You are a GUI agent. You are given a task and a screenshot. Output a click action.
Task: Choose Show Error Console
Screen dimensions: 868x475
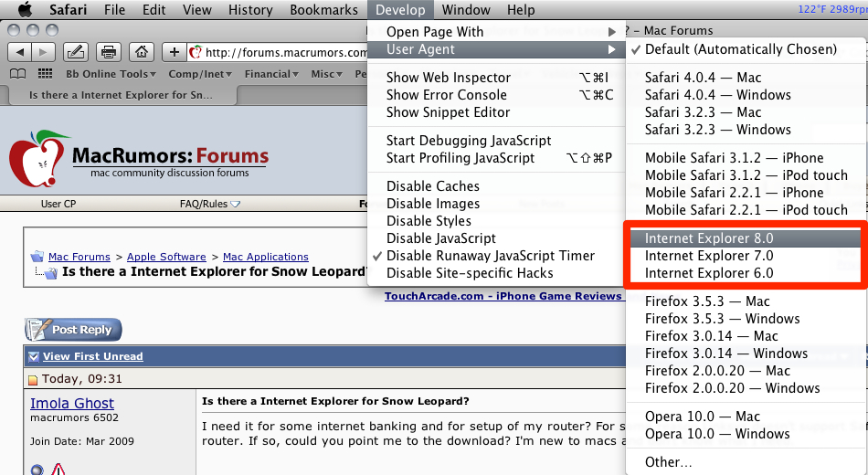pos(496,95)
